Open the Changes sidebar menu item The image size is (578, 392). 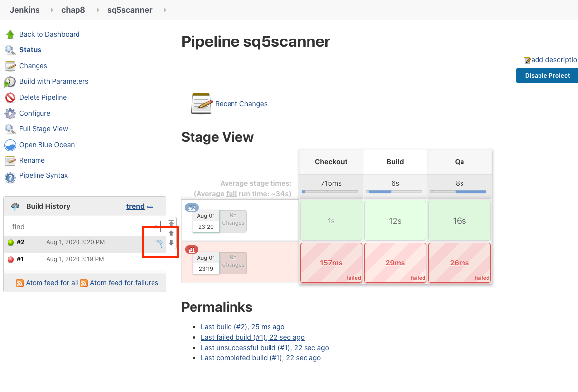pos(33,66)
